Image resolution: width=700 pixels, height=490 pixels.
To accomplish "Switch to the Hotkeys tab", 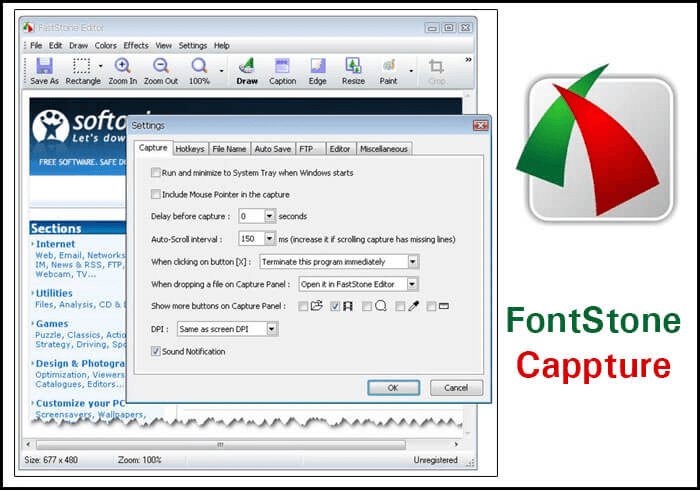I will click(x=190, y=149).
